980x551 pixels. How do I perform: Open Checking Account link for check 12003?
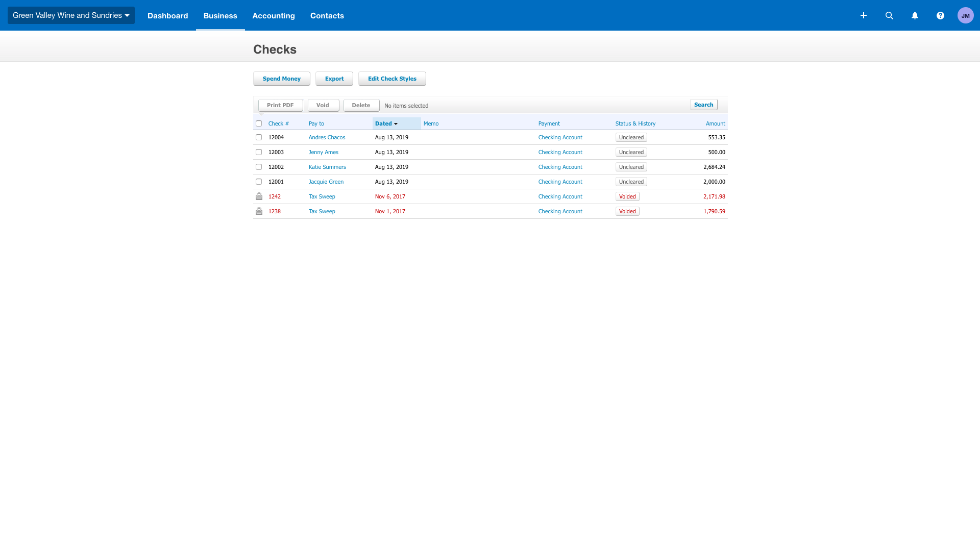tap(560, 152)
